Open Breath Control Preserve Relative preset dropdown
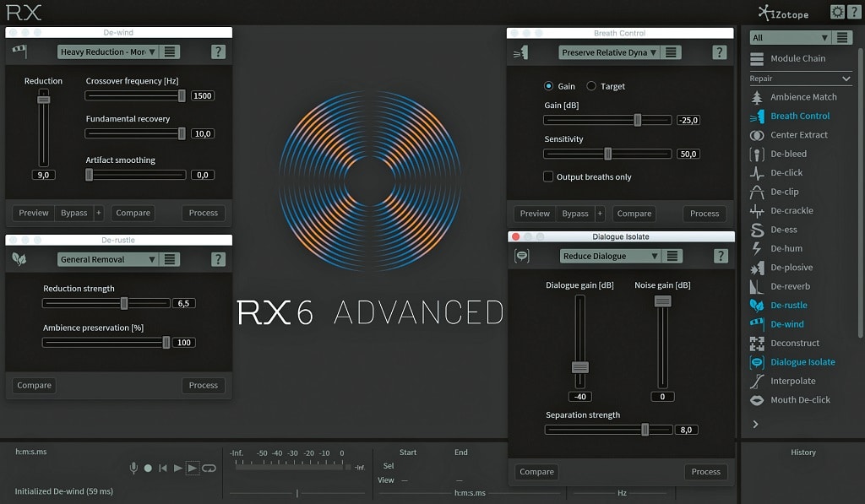The height and width of the screenshot is (504, 865). [x=609, y=52]
